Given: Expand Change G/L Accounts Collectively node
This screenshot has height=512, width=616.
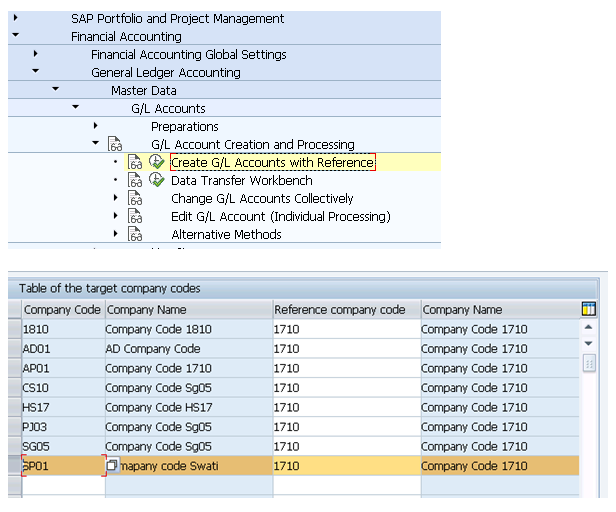Looking at the screenshot, I should coord(116,198).
